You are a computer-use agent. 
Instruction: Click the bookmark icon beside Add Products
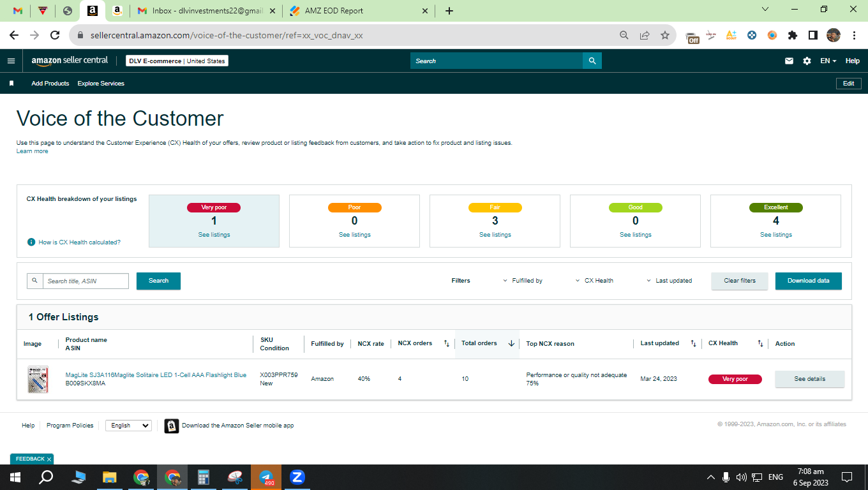[11, 84]
